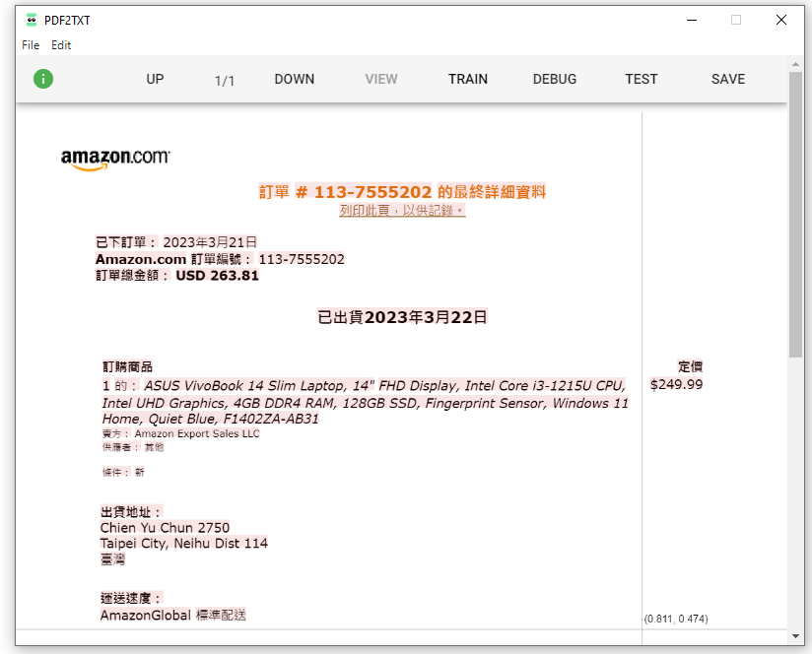Open the File menu
812x654 pixels.
pos(31,45)
